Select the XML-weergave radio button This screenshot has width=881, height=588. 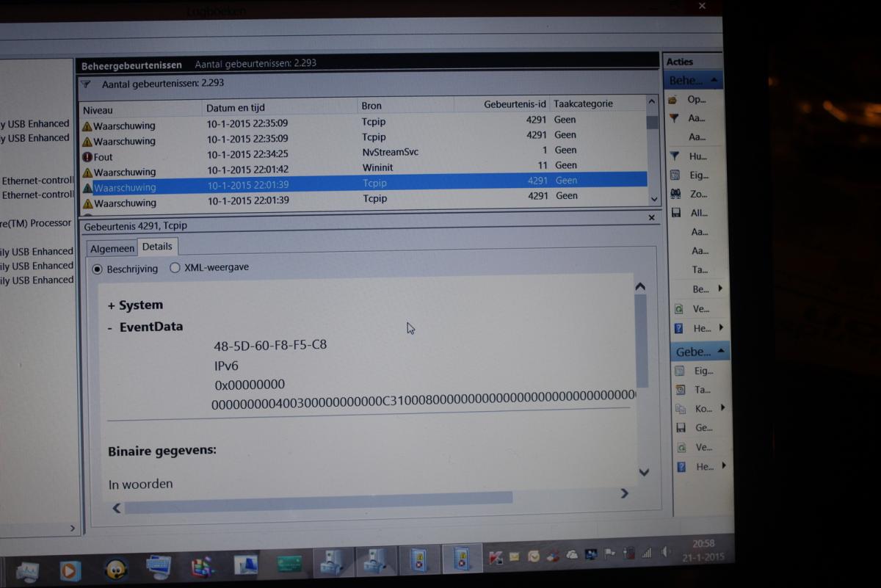pyautogui.click(x=175, y=268)
